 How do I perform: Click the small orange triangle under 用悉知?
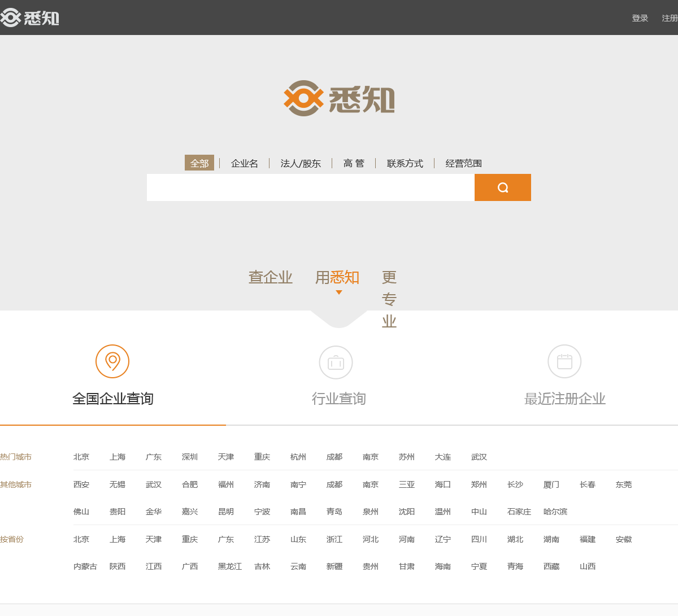click(339, 292)
